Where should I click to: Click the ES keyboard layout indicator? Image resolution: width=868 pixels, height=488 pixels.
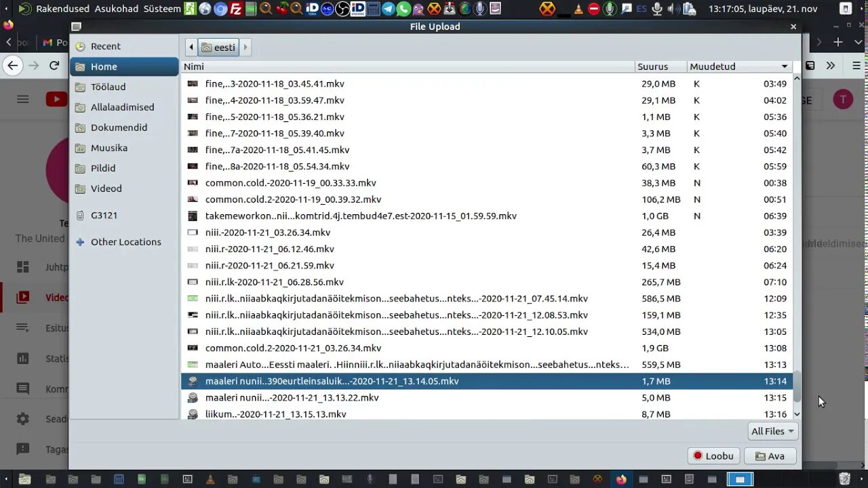click(642, 9)
